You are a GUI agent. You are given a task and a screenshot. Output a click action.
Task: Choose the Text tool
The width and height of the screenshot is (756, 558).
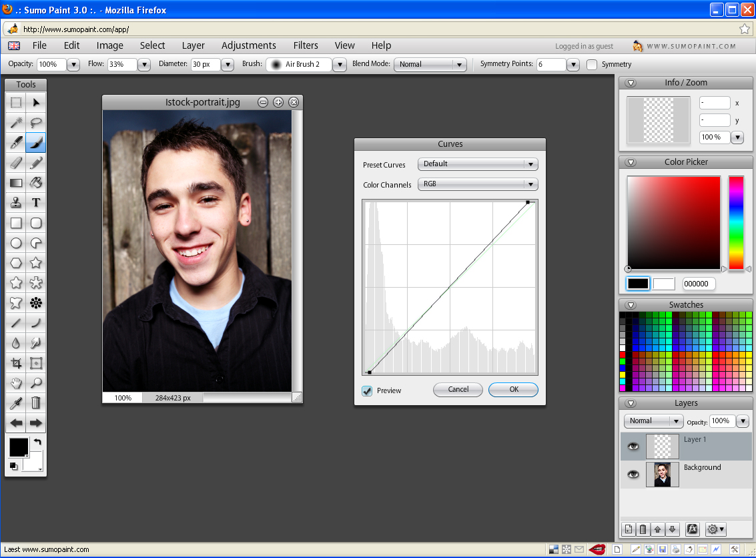pyautogui.click(x=36, y=203)
